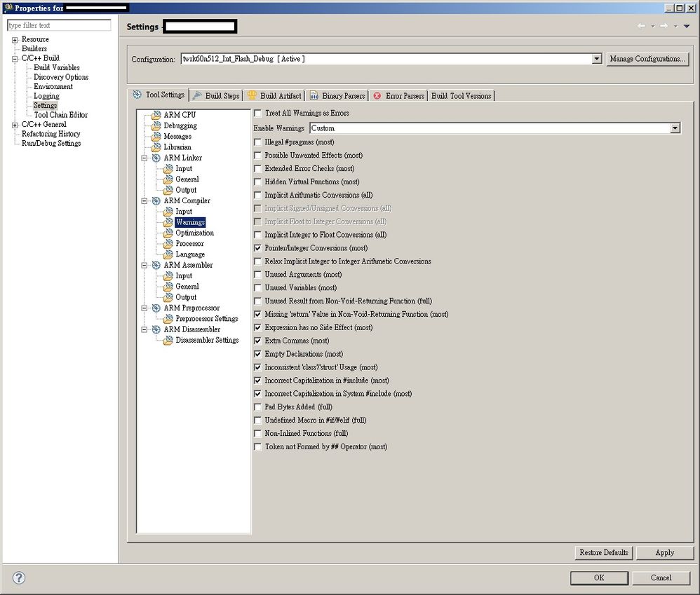Open the Build Tool Versions tab
700x595 pixels.
pyautogui.click(x=461, y=95)
